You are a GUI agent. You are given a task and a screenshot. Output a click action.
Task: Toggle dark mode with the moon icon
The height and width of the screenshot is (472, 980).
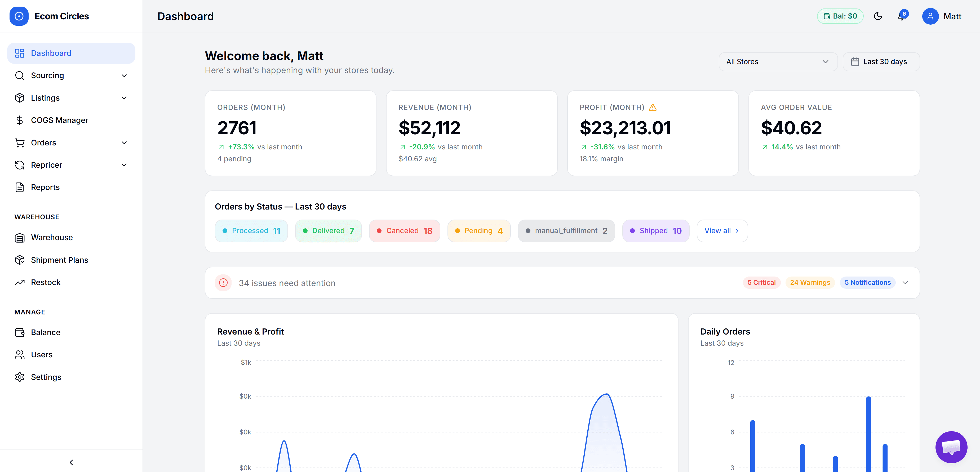[878, 16]
